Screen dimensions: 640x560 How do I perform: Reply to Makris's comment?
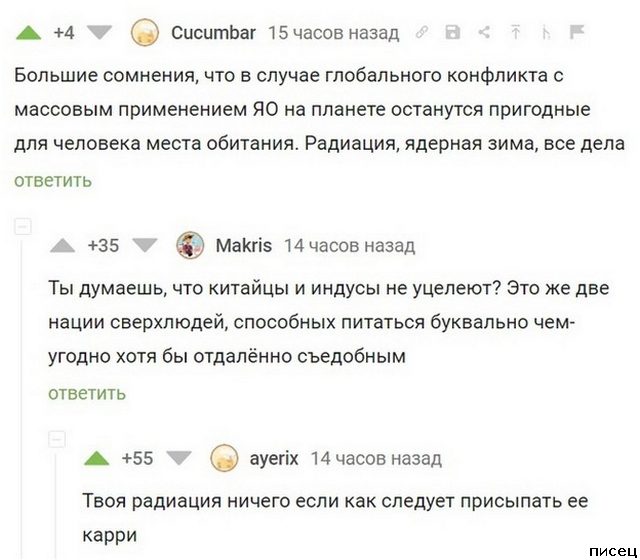click(x=87, y=393)
